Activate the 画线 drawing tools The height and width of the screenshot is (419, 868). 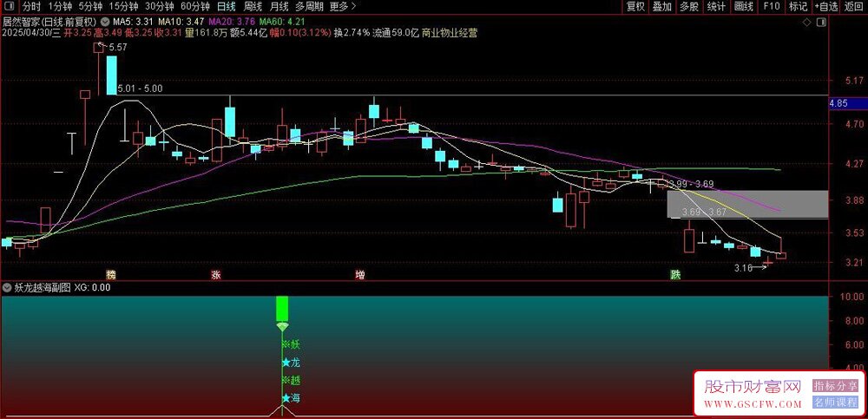point(744,7)
